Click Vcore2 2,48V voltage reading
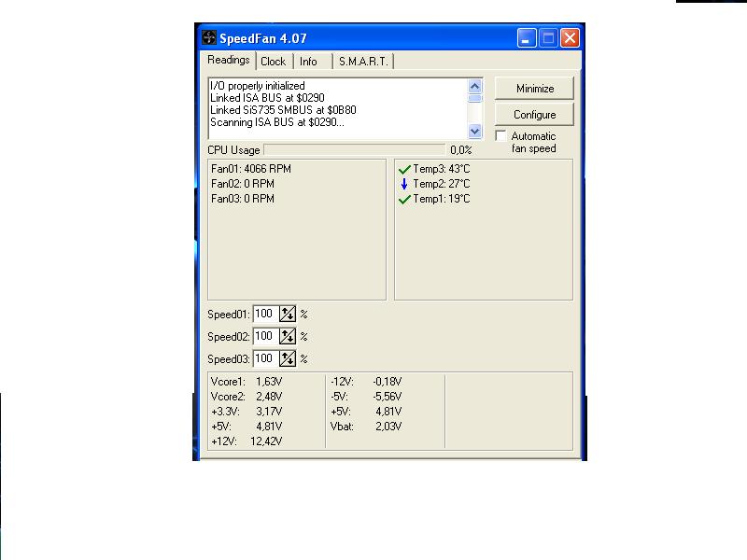Screen dimensions: 747x560 point(247,396)
